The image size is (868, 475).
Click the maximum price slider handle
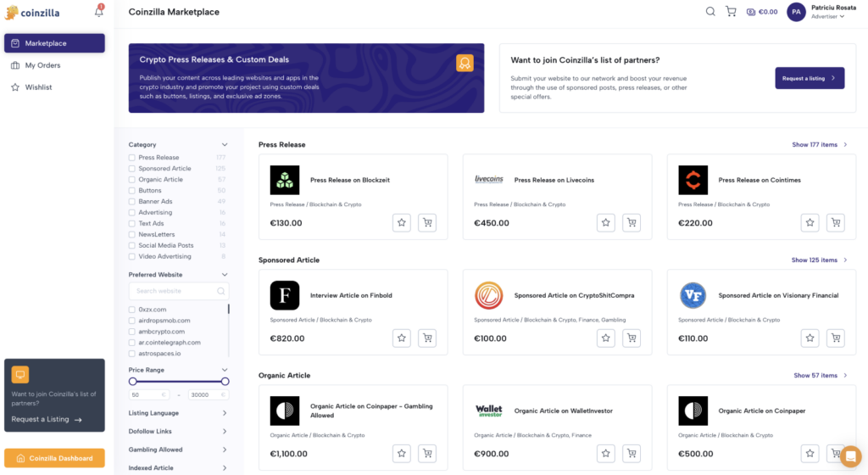225,382
